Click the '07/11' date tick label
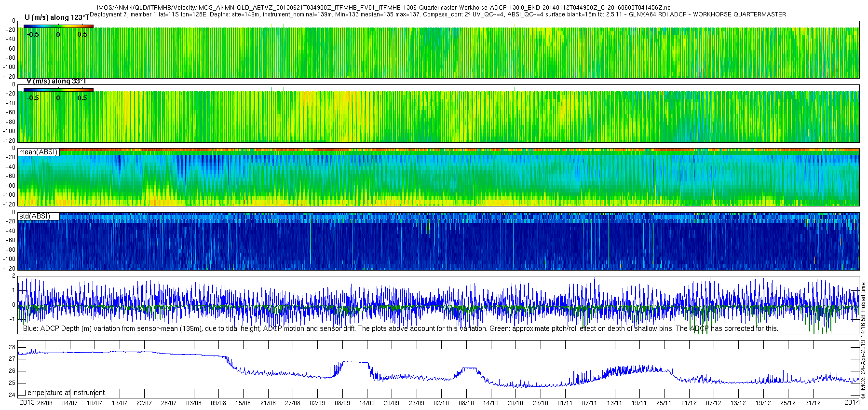The height and width of the screenshot is (410, 868). pos(590,403)
